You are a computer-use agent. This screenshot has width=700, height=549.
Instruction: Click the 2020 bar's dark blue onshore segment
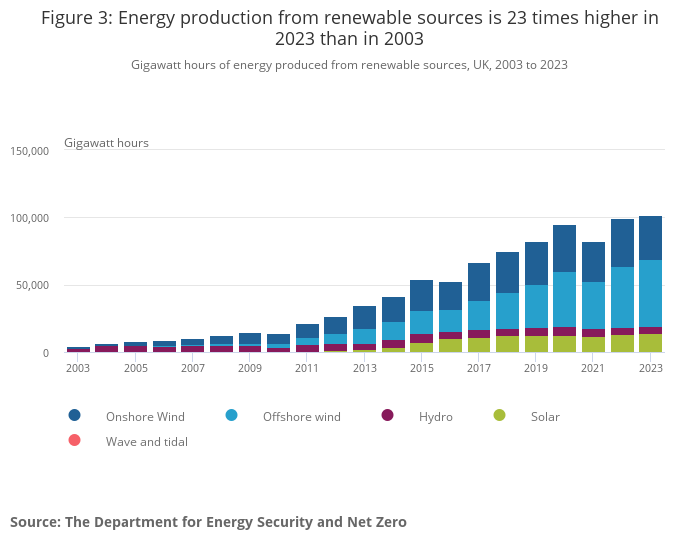[564, 248]
